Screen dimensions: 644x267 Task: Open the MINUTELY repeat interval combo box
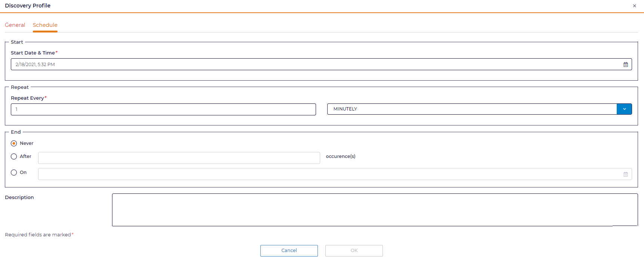point(480,109)
